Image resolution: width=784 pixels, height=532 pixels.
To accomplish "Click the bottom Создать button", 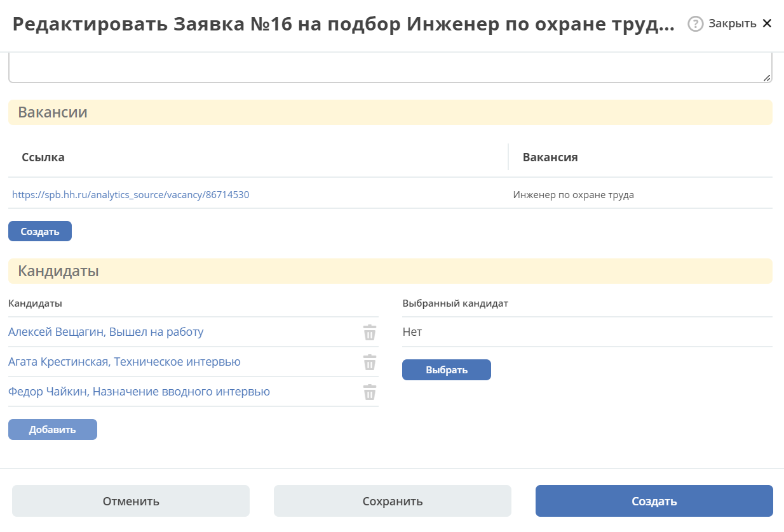I will coord(654,501).
